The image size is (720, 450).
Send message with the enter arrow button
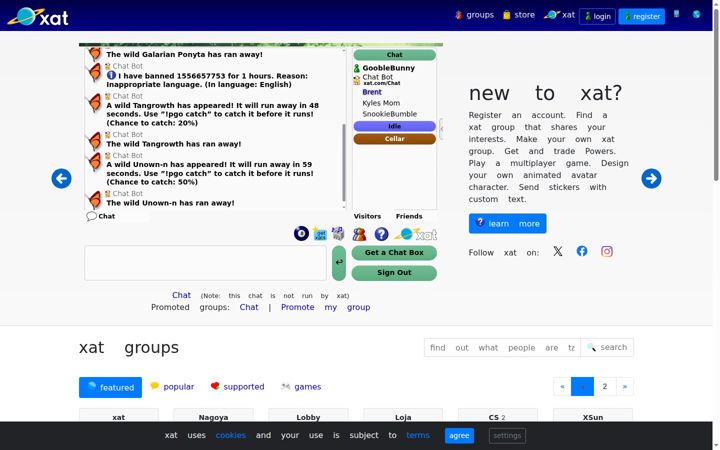(339, 263)
